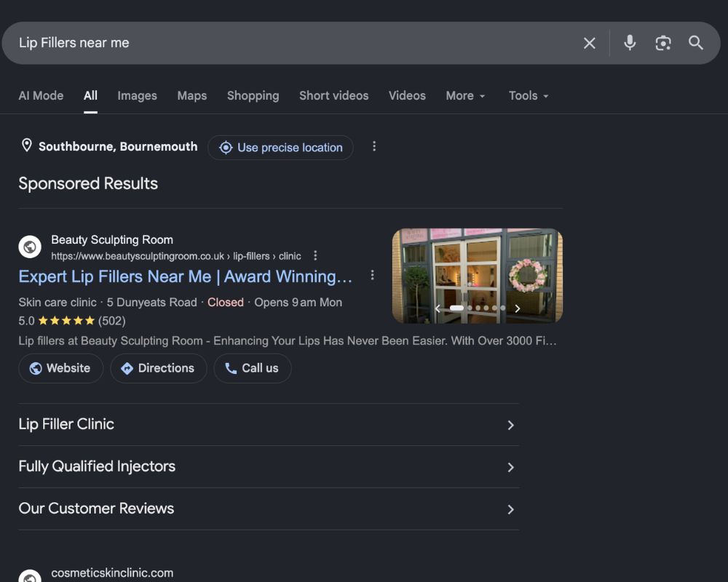Open the More dropdown in search tabs
Screen dimensions: 728x582
pos(465,95)
